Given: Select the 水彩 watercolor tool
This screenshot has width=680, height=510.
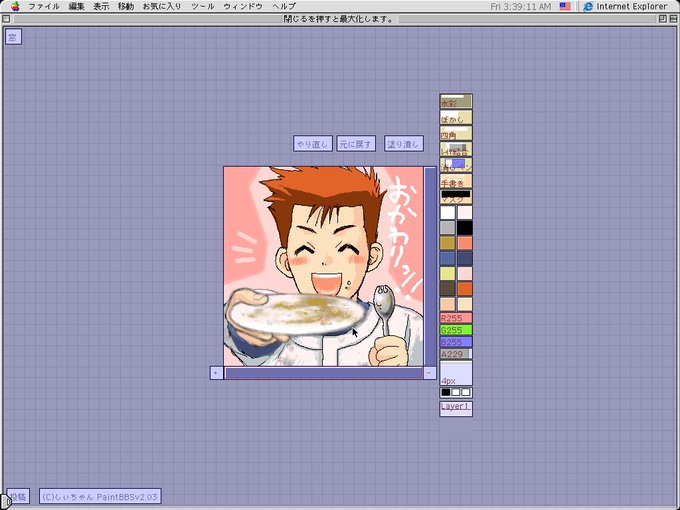Looking at the screenshot, I should 456,101.
